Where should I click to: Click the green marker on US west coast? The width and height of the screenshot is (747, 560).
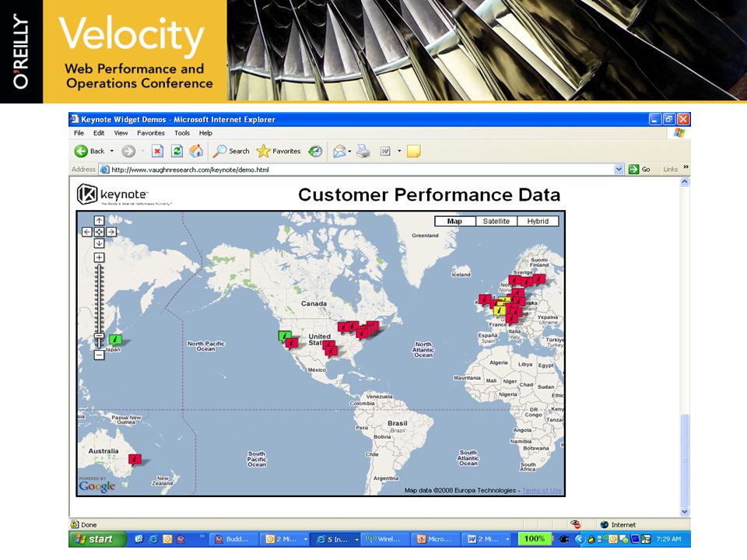(x=284, y=336)
